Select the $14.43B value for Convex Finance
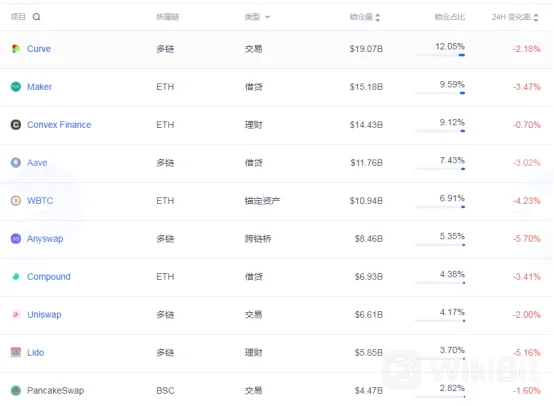This screenshot has height=406, width=554. coord(366,125)
